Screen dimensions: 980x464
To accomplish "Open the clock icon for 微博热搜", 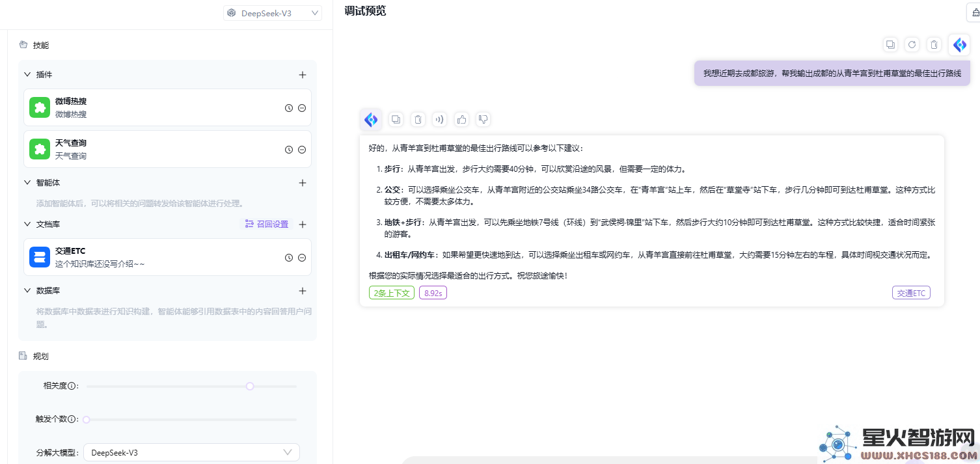I will (x=289, y=108).
